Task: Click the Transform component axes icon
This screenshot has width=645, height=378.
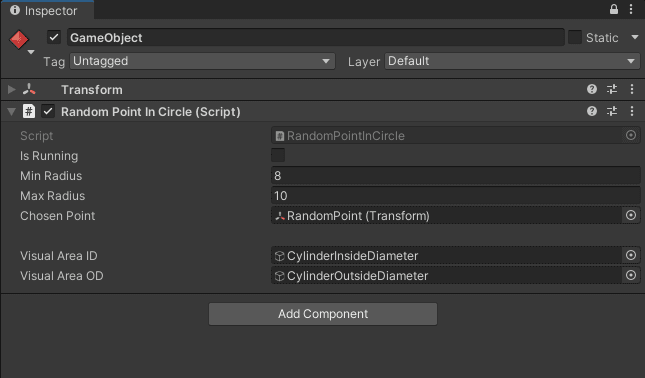Action: [x=29, y=89]
